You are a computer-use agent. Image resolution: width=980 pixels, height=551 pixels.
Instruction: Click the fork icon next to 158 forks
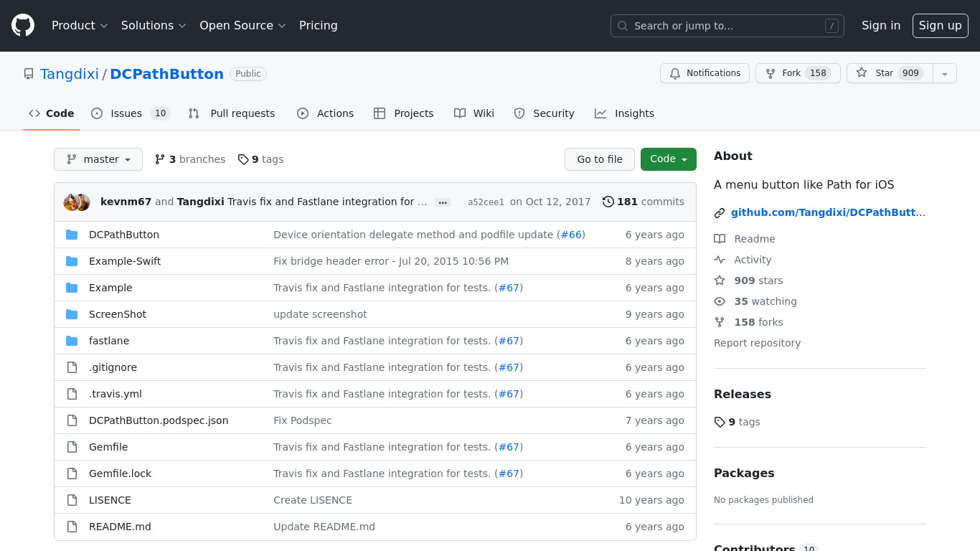tap(720, 322)
